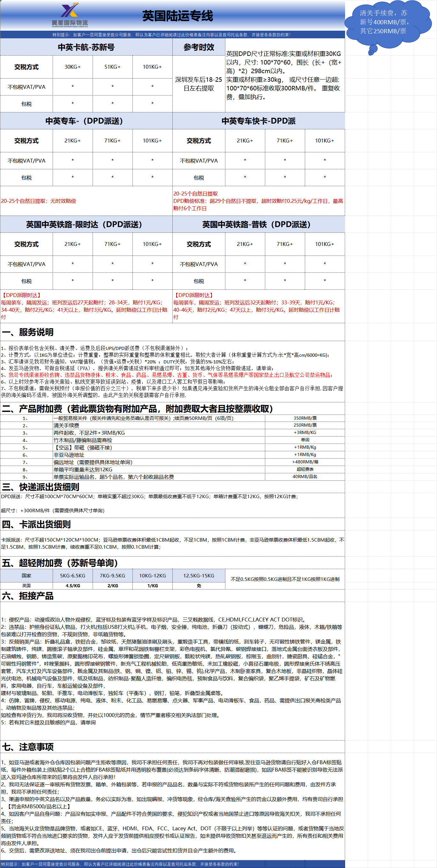The width and height of the screenshot is (437, 868).
Task: Click the red line about 拒收仿牌、违禁品
Action: (167, 375)
